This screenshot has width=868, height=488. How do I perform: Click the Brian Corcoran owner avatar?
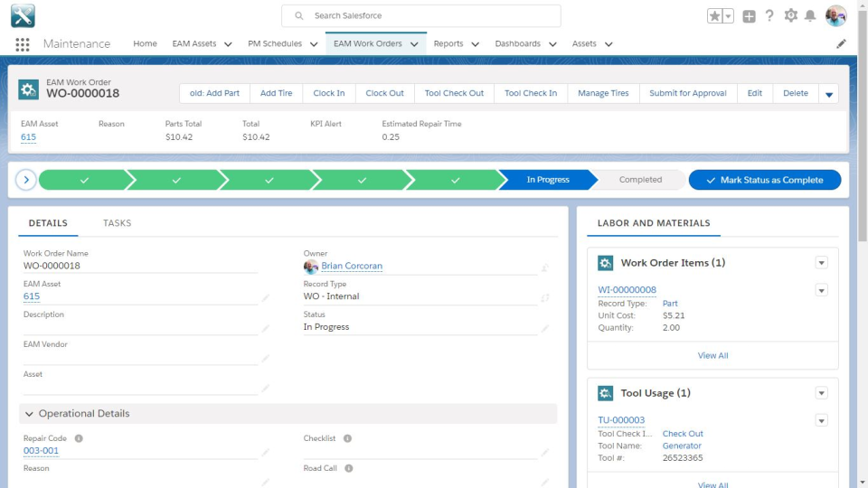(310, 267)
